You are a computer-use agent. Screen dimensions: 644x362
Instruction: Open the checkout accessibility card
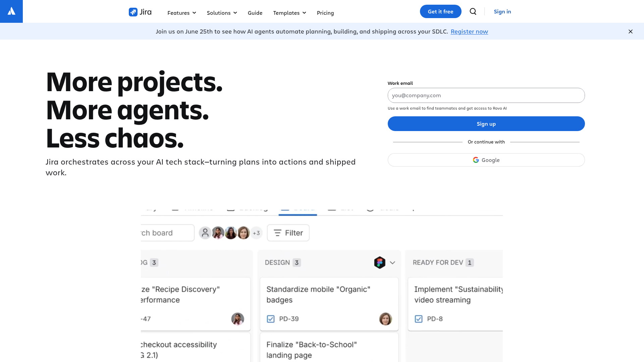click(x=196, y=348)
